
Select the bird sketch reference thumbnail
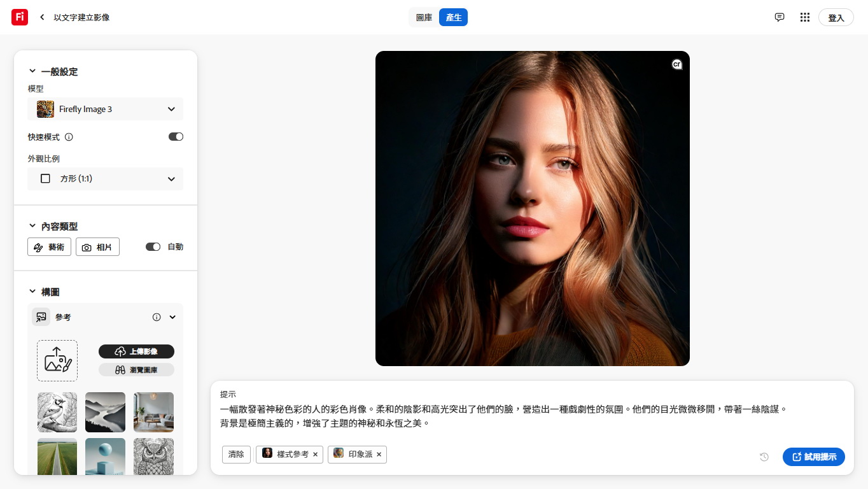[57, 412]
